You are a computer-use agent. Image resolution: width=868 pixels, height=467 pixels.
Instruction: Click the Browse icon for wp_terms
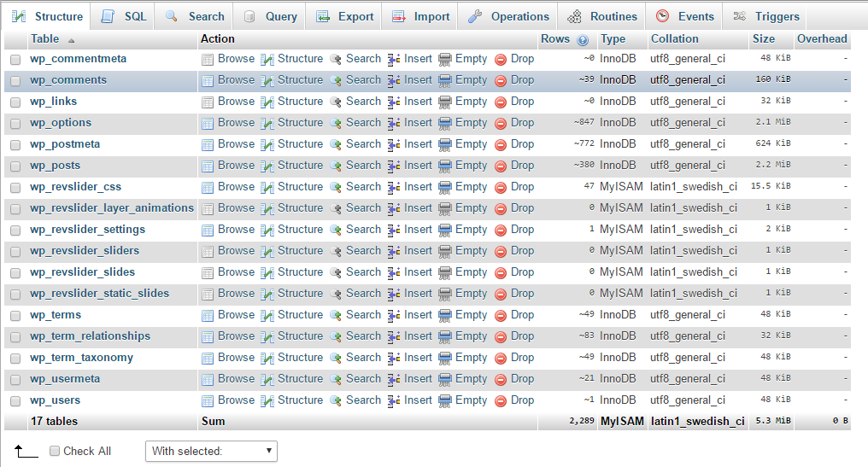[208, 316]
